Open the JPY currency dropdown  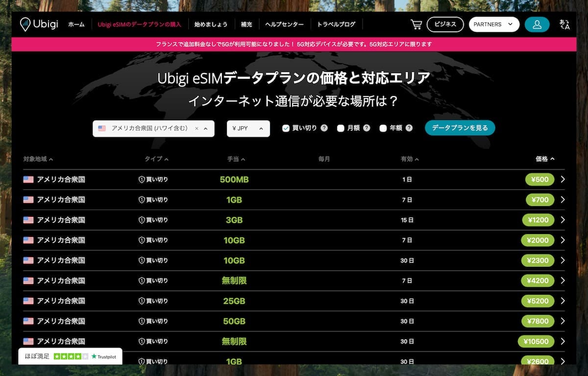[248, 129]
